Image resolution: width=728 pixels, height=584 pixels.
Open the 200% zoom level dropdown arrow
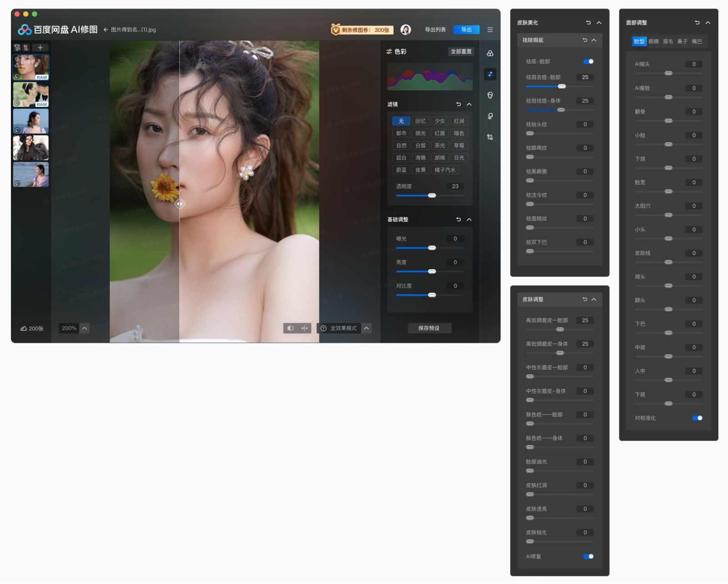[x=84, y=328]
